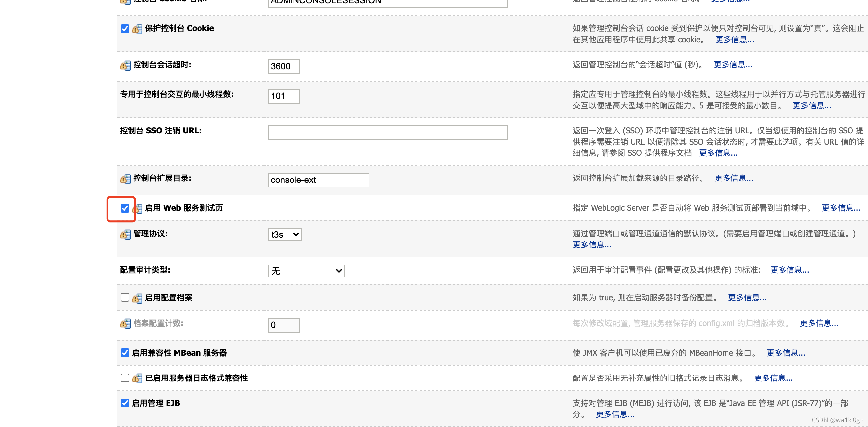Open 更多信息 link for 控制台扩展目录

734,178
